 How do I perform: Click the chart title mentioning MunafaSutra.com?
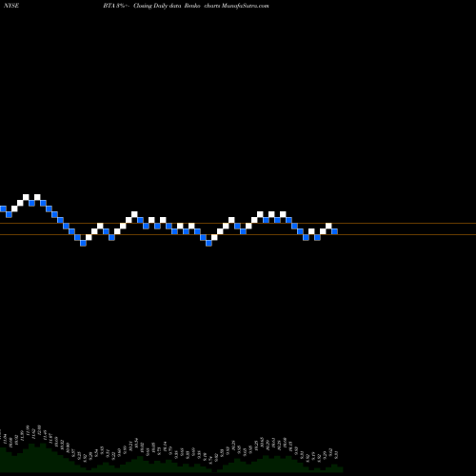[x=186, y=6]
